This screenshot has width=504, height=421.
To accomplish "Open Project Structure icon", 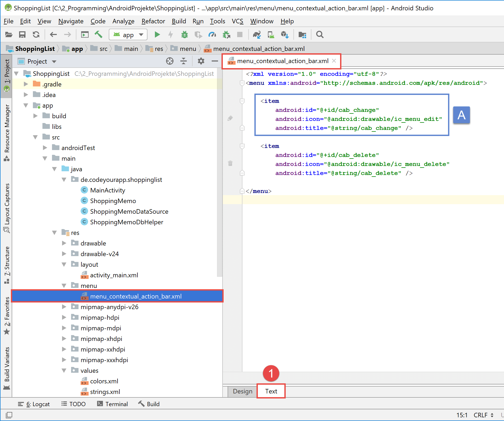I will [302, 34].
